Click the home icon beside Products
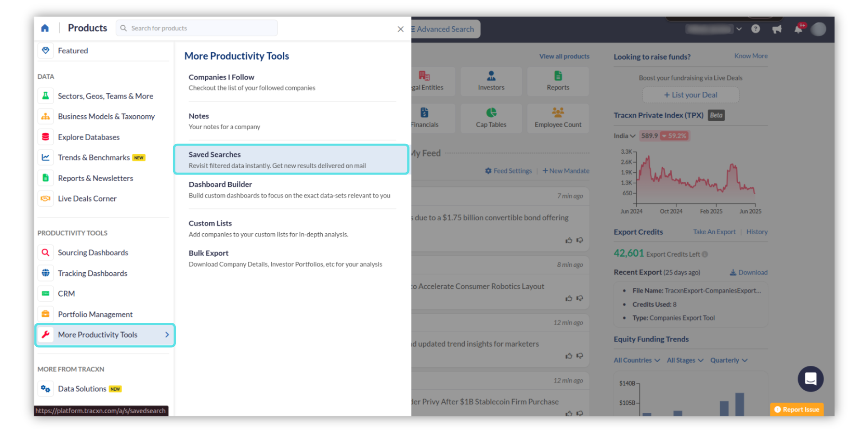Screen dimensions: 868x434 [x=45, y=28]
